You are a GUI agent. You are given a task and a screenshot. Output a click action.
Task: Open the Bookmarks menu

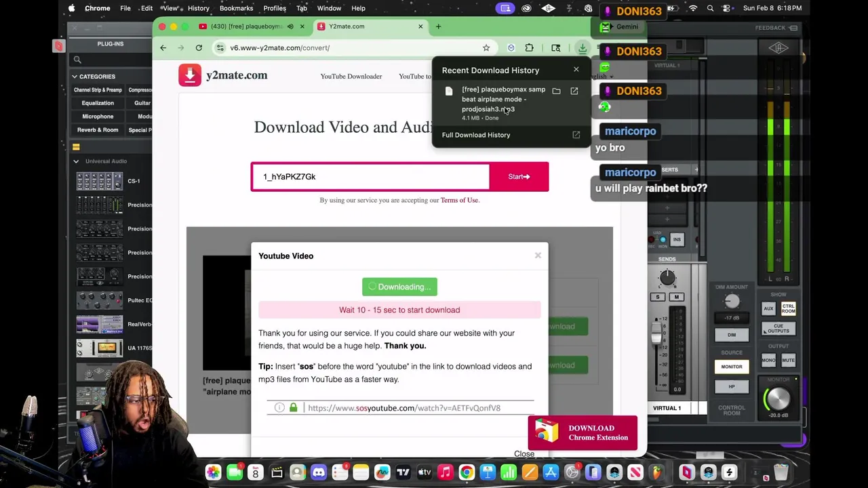[236, 8]
